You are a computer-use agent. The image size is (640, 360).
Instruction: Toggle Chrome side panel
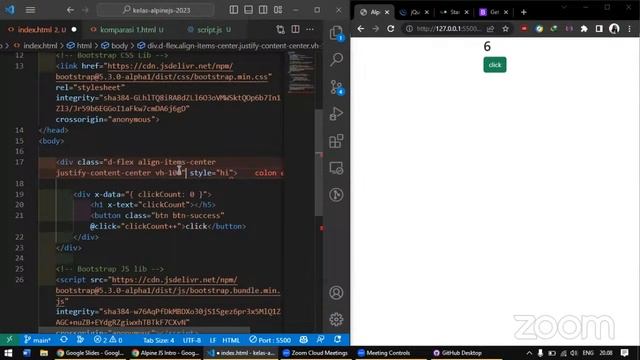[x=599, y=29]
